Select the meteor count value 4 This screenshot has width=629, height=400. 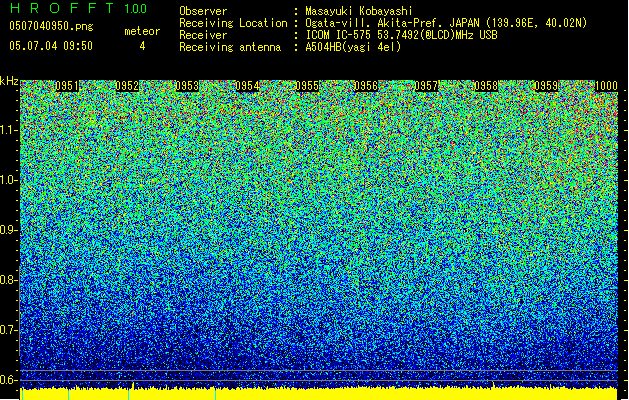pos(142,46)
